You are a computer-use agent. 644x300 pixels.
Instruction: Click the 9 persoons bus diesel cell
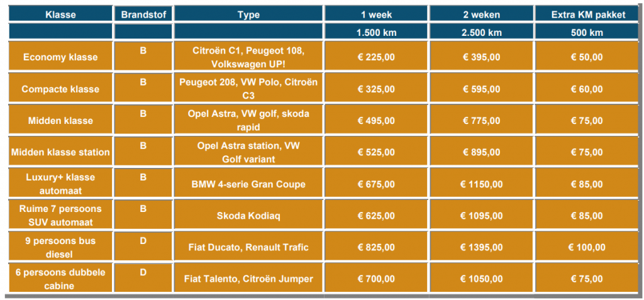coord(60,247)
